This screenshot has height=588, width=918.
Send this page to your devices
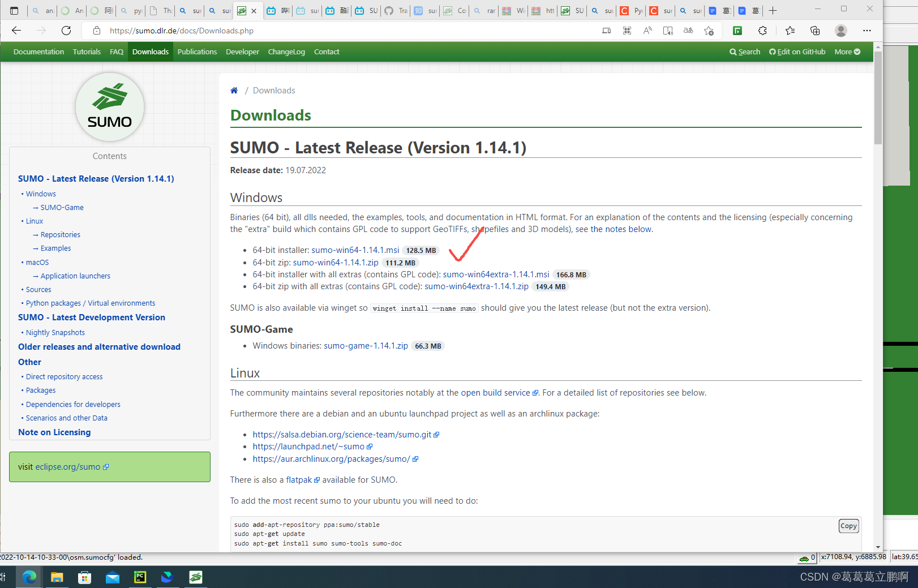pos(607,31)
